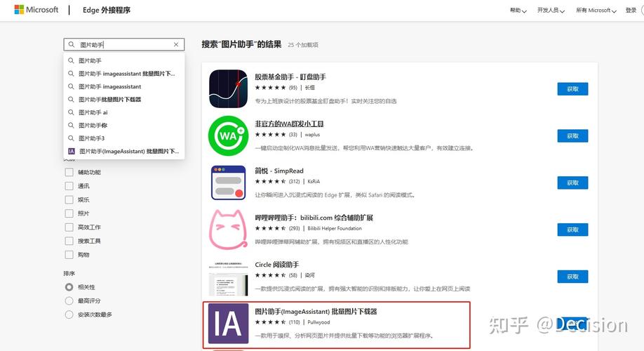Check the 照片 category checkbox
The image size is (644, 351).
(69, 213)
